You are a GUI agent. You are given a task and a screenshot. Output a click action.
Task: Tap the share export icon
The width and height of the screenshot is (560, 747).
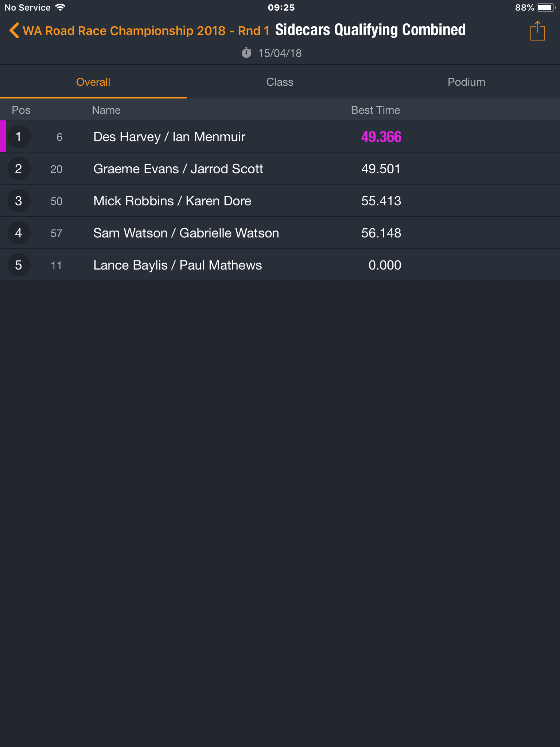pos(537,31)
